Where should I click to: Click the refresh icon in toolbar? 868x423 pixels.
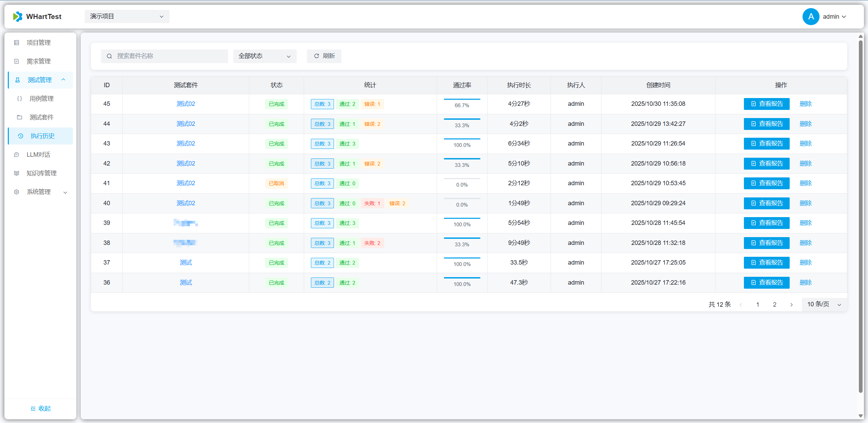tap(316, 56)
